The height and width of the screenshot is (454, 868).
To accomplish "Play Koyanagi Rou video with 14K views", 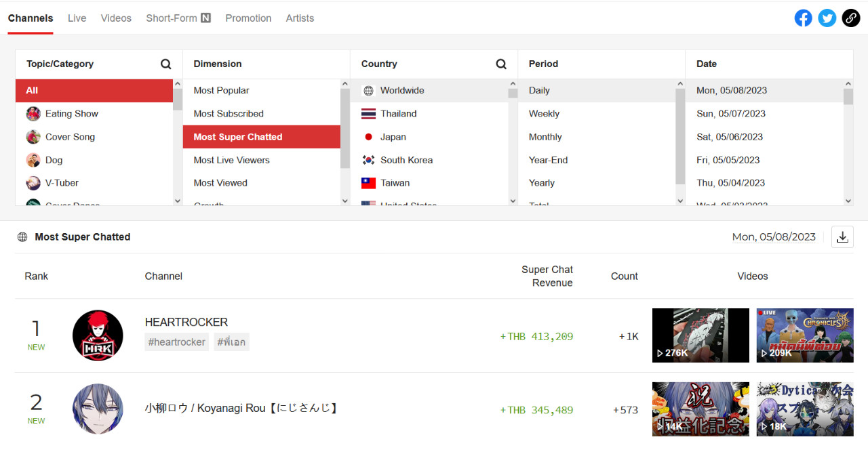I will tap(701, 409).
